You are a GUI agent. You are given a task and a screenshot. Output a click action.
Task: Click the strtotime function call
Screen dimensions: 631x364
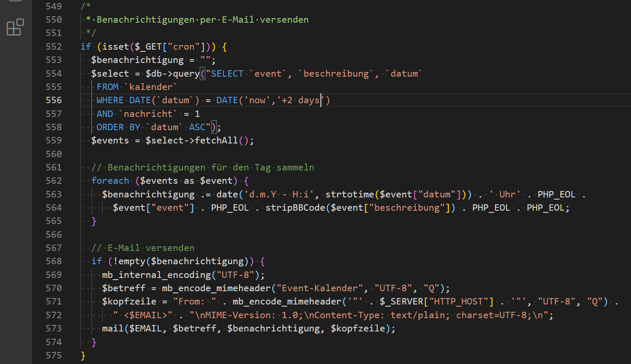pyautogui.click(x=349, y=194)
